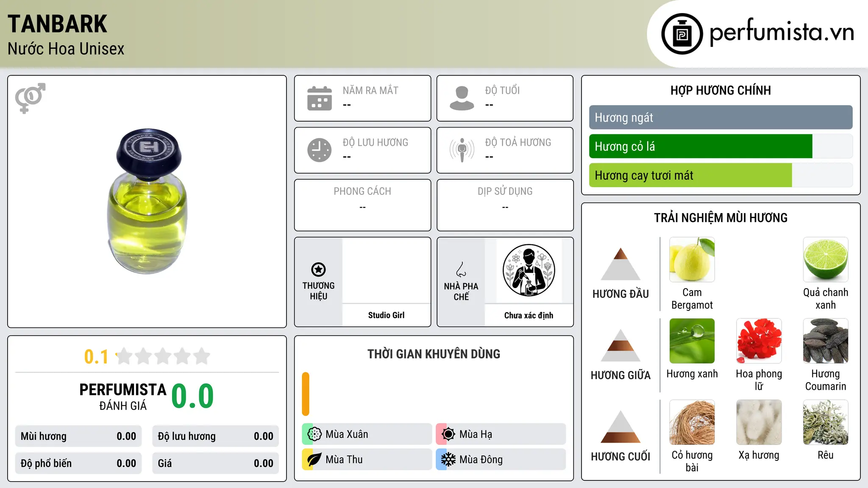Click the Nước Hoa Unisex subtitle
The height and width of the screenshot is (488, 868).
coord(66,49)
